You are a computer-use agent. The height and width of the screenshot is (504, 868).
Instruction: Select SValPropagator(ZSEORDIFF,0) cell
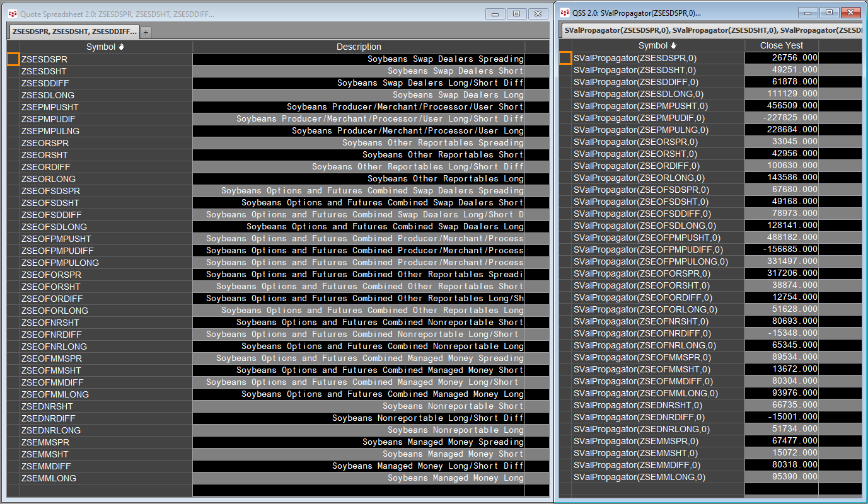pos(657,166)
